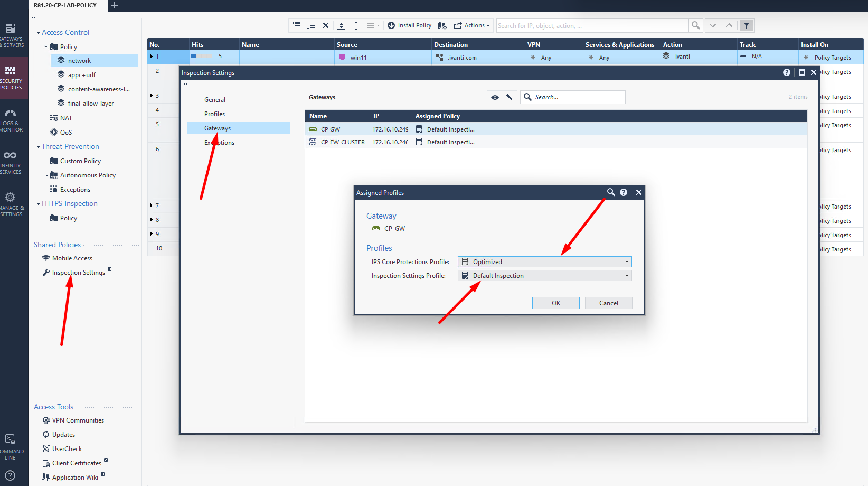The height and width of the screenshot is (486, 868).
Task: Collapse the Access Control tree section
Action: point(38,33)
